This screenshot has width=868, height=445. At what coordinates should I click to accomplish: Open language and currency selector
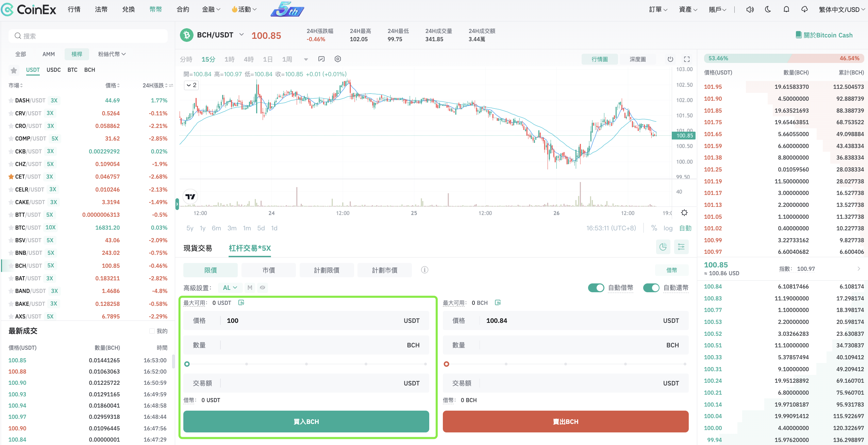tap(842, 10)
